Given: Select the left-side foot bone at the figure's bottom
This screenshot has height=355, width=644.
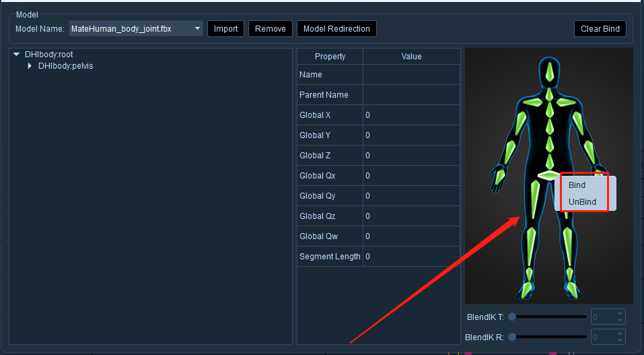Looking at the screenshot, I should click(x=526, y=290).
